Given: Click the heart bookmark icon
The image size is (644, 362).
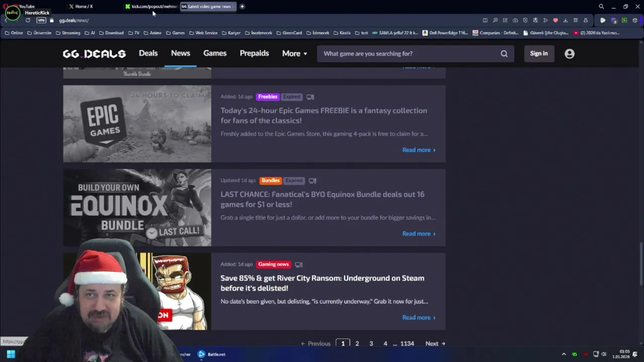Looking at the screenshot, I should [x=555, y=20].
